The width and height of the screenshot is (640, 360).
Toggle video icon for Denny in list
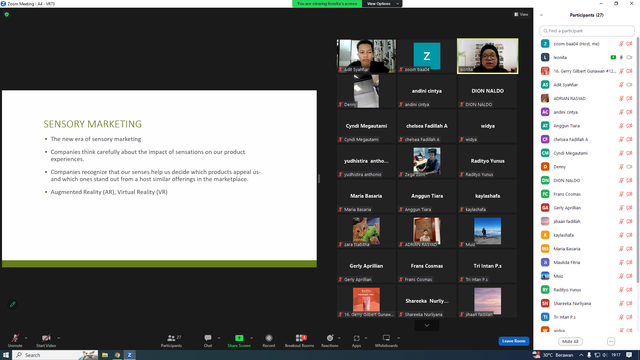pyautogui.click(x=629, y=167)
